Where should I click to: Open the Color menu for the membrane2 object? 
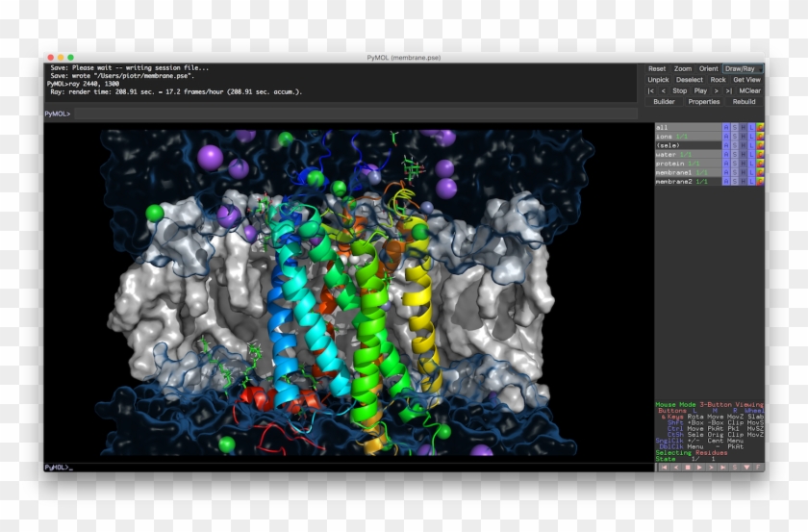pos(760,182)
